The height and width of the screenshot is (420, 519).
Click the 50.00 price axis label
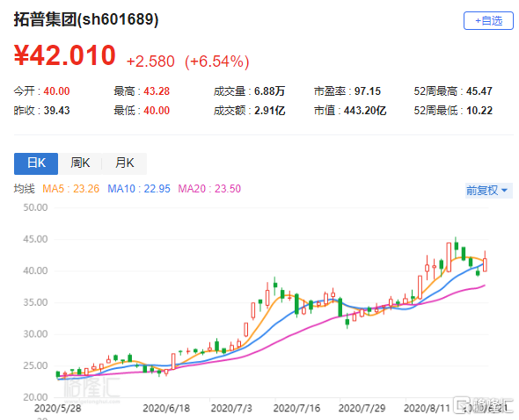[x=35, y=207]
